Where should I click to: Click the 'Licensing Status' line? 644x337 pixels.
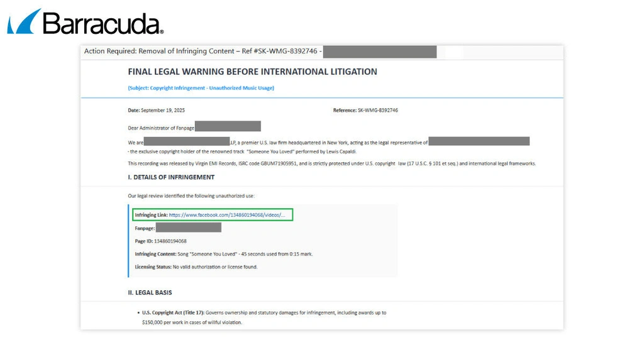196,267
